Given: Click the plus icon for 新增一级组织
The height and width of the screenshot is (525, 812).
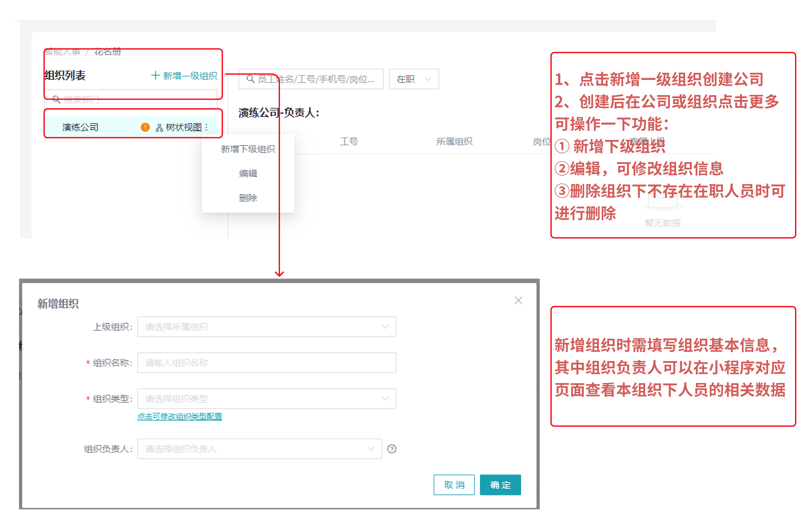Looking at the screenshot, I should pos(155,75).
